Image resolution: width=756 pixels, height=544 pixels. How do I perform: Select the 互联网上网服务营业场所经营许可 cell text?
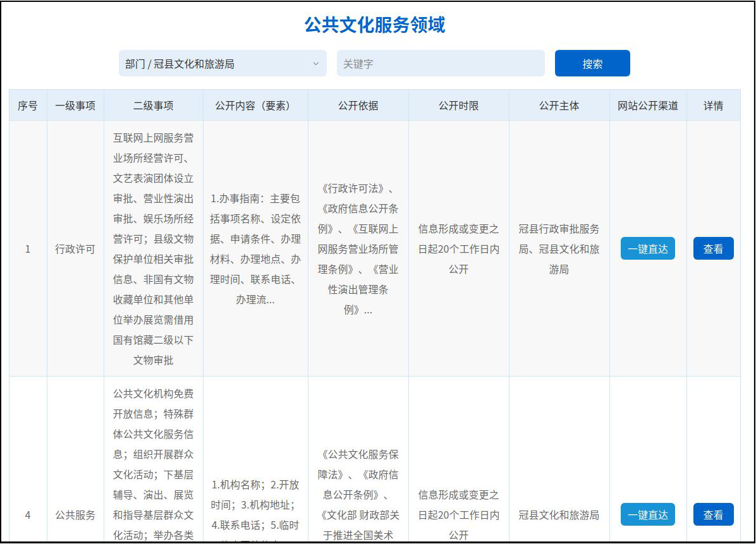pos(154,249)
